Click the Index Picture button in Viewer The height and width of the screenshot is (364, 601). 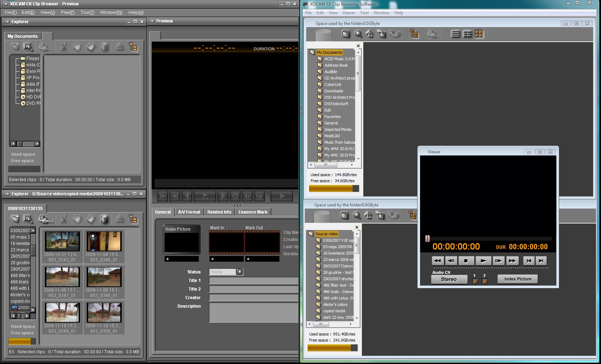517,279
